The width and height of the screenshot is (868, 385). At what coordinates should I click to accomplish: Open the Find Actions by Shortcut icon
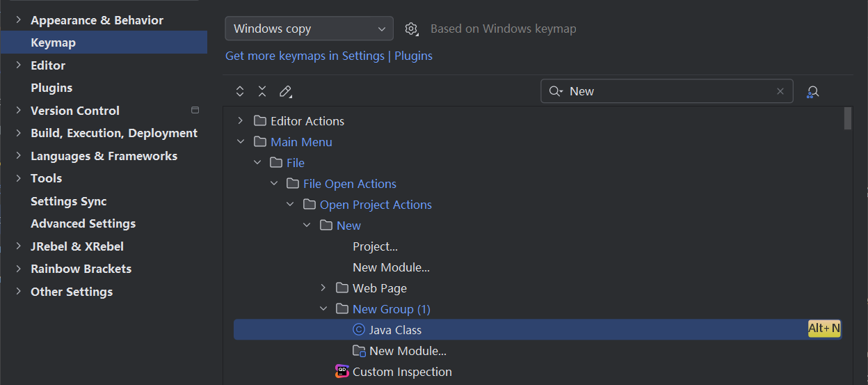tap(812, 91)
